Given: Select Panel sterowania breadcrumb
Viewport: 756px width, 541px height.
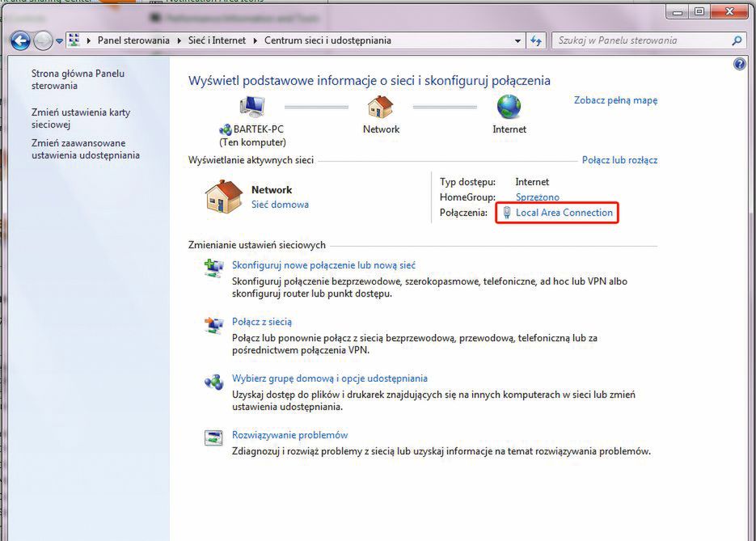Looking at the screenshot, I should pyautogui.click(x=133, y=40).
